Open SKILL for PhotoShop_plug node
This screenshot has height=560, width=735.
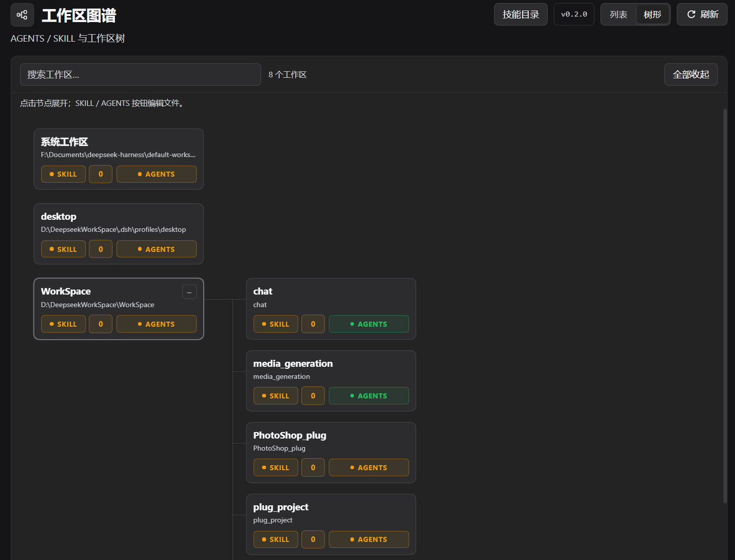coord(276,468)
